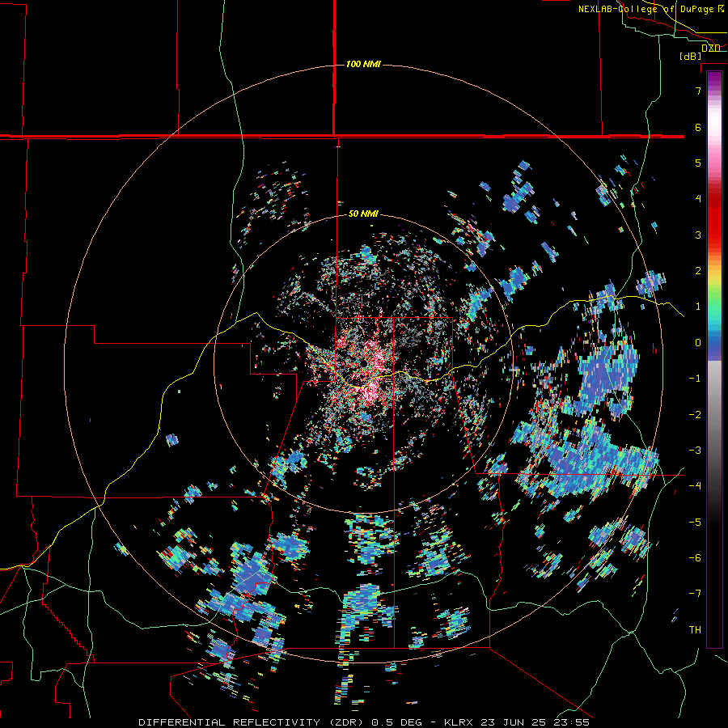Click the "50 NMI" range ring label

tap(363, 214)
